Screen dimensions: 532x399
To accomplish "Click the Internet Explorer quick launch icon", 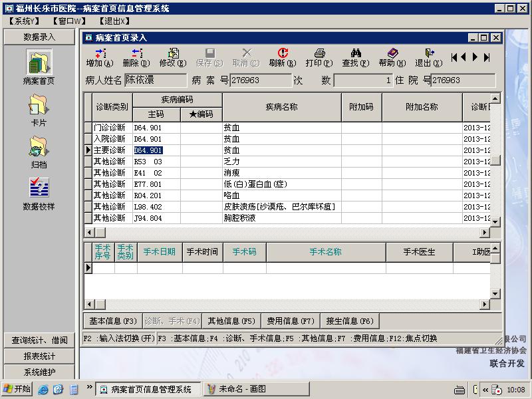I will tap(43, 390).
